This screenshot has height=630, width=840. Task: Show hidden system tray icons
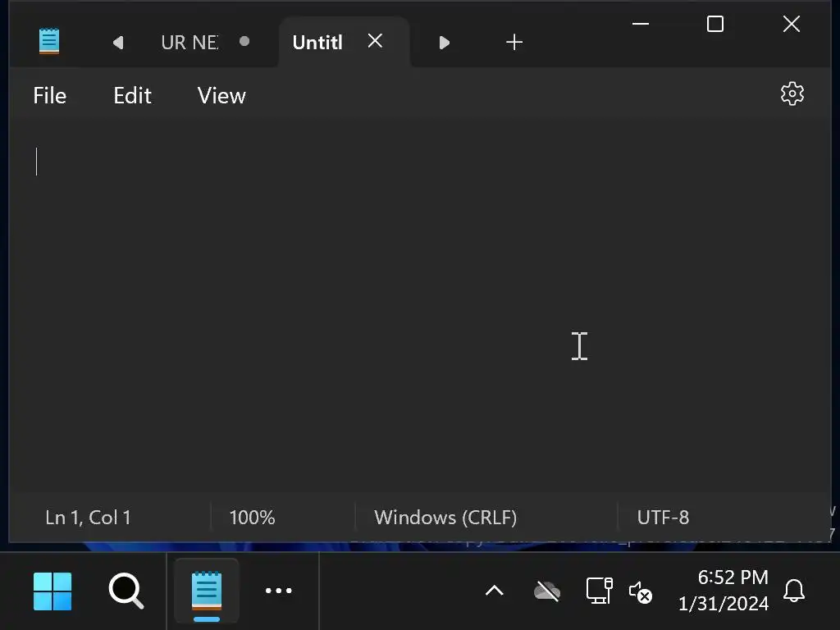[494, 591]
